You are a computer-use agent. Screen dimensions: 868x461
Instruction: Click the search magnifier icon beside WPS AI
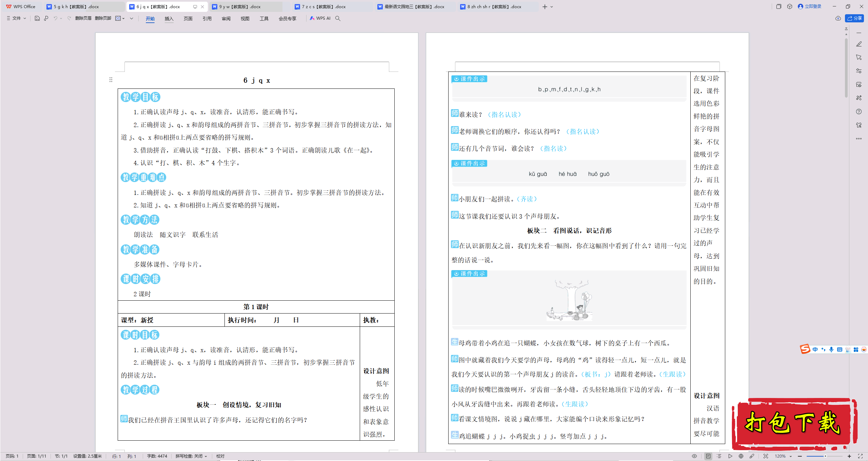[338, 18]
